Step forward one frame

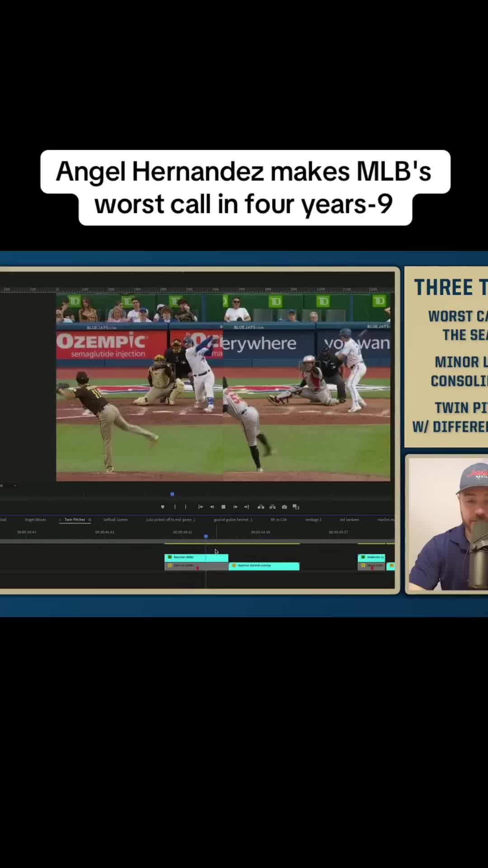pyautogui.click(x=235, y=507)
